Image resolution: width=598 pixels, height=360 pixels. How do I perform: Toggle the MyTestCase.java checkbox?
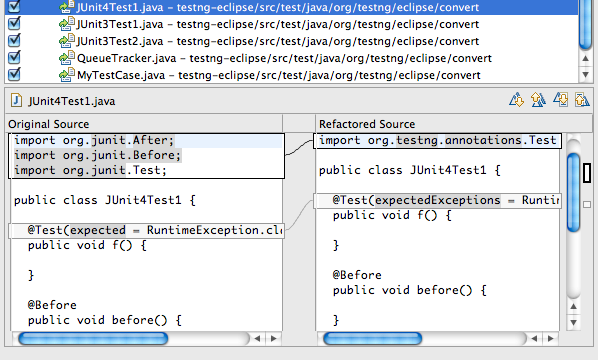pos(14,74)
